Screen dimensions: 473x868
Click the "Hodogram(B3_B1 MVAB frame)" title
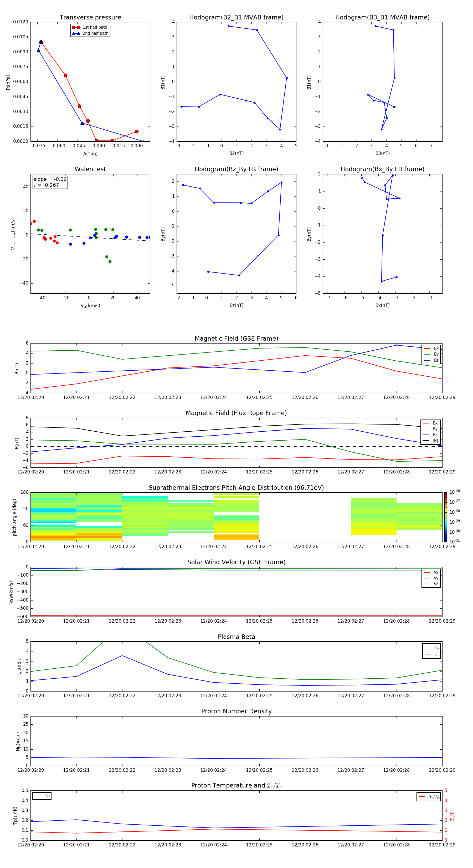pos(382,18)
